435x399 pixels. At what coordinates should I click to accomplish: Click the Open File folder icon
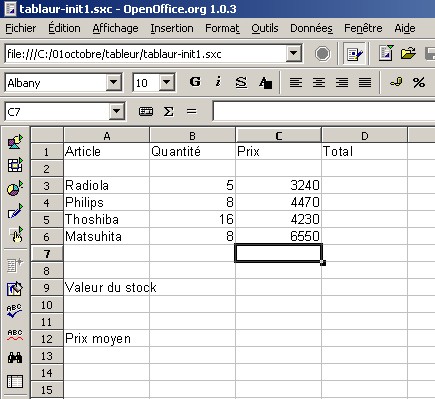(x=408, y=53)
